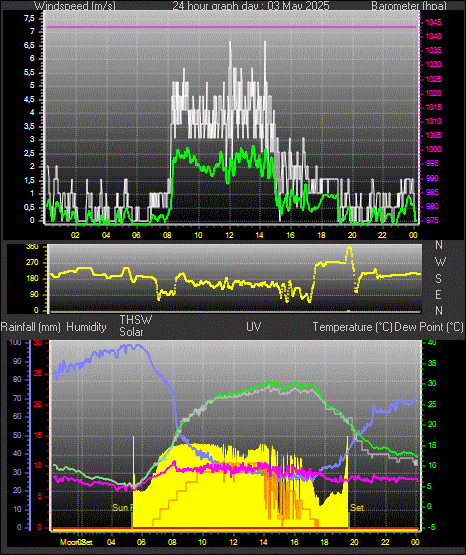Viewport: 466px width, 555px height.
Task: Select the red 25 rainfall axis value
Action: coord(38,373)
